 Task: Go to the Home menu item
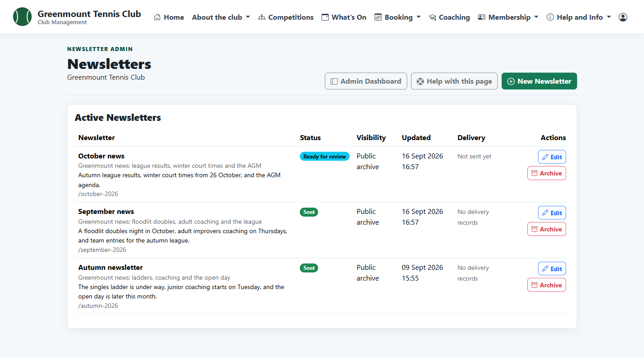[169, 17]
